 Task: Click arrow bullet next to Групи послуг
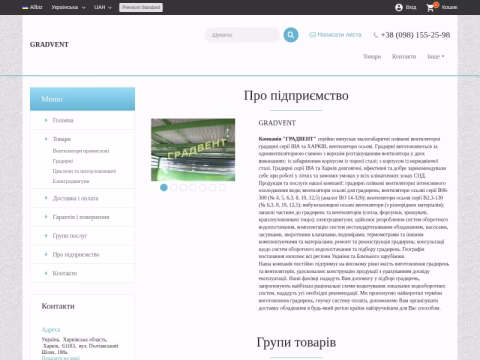(x=46, y=235)
